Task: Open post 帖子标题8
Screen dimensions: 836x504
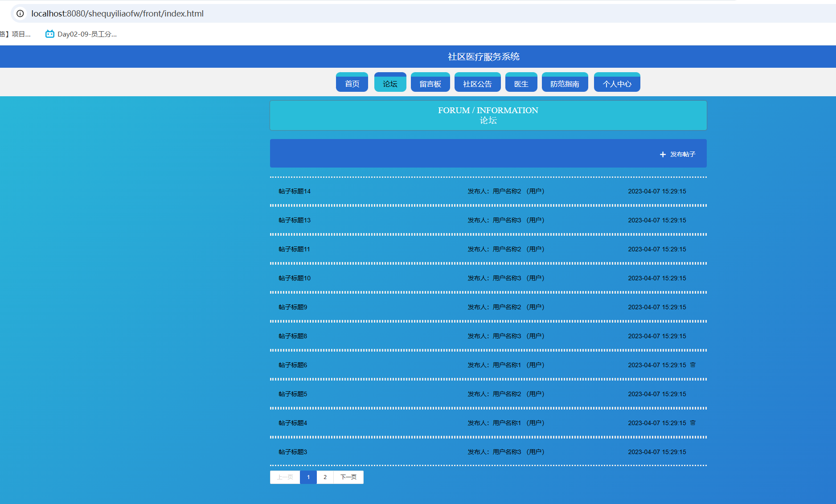Action: (293, 336)
